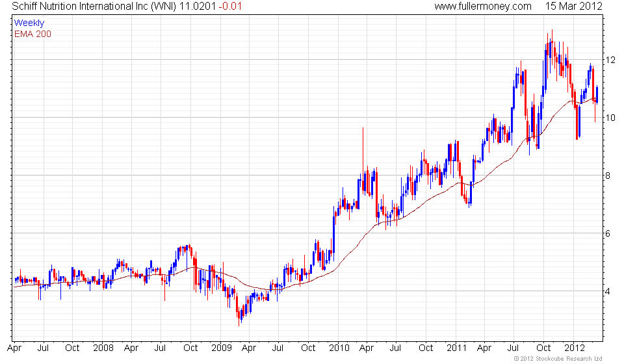The height and width of the screenshot is (364, 637).
Task: Click the y-axis label 10
Action: (610, 118)
